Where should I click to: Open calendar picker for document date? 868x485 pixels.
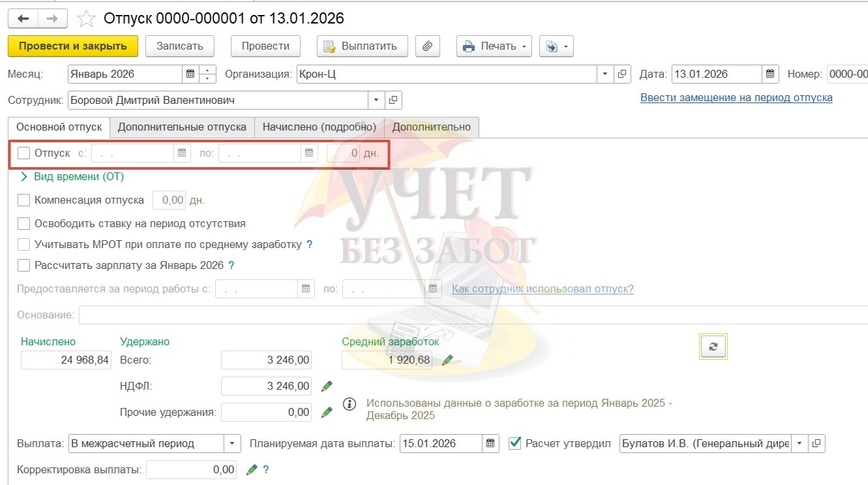coord(770,74)
